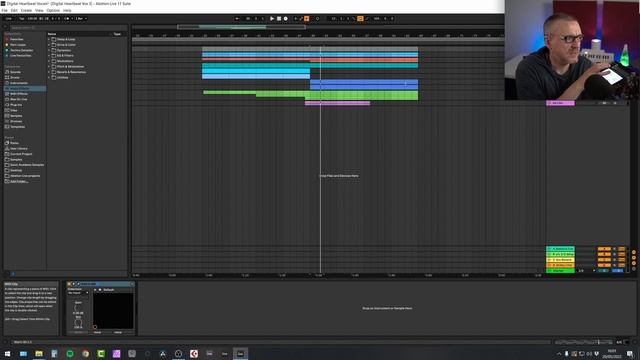
Task: Toggle the Automation Arm icon
Action: (x=301, y=18)
